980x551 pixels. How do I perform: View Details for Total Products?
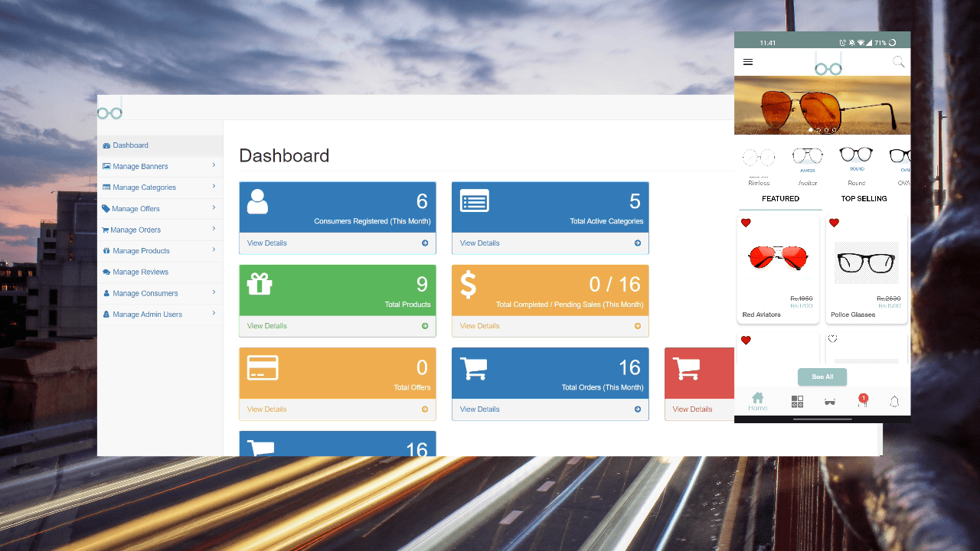point(267,326)
